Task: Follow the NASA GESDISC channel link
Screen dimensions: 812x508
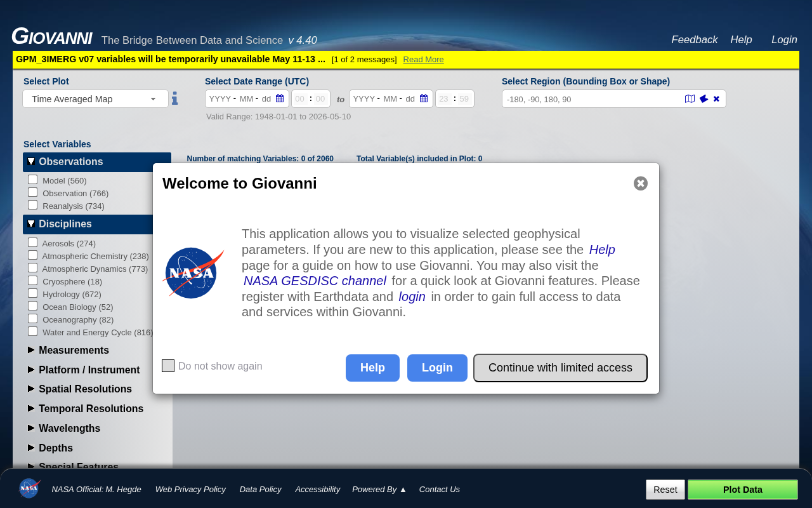Action: (x=315, y=281)
